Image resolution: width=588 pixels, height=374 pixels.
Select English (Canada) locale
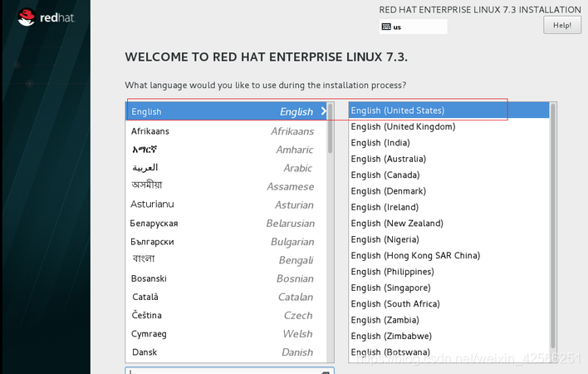[x=449, y=175]
